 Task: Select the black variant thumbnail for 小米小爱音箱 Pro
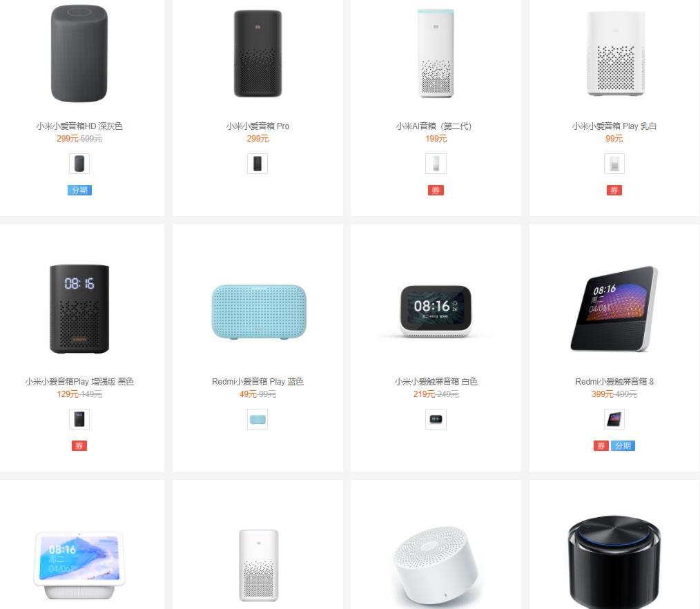pos(257,164)
